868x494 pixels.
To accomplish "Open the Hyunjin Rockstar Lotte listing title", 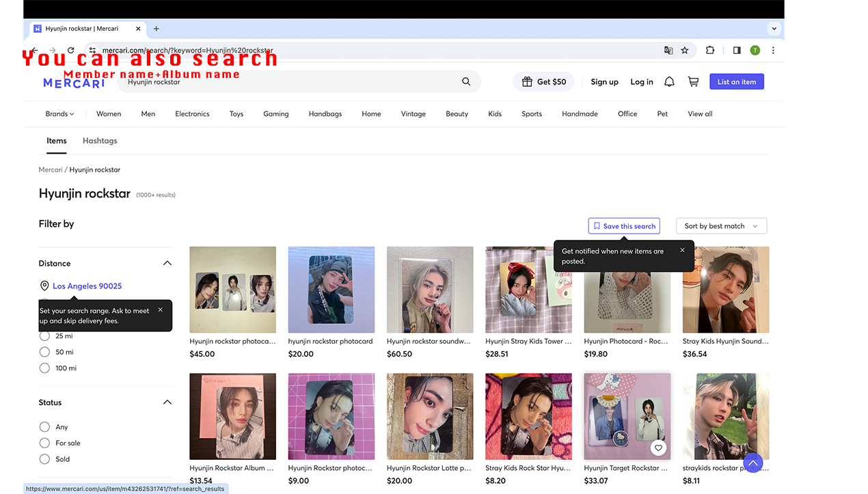I will (x=429, y=469).
